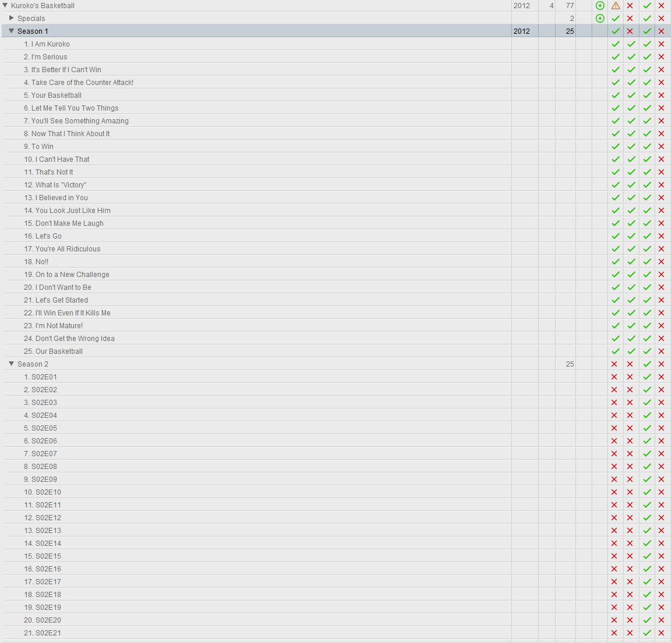Select episode "20. I Don't Want to Be"
Screen dimensions: 672x643
pos(58,287)
